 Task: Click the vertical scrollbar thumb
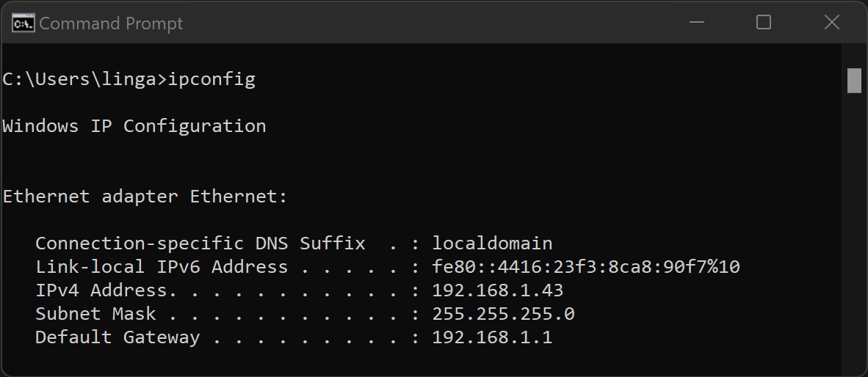tap(854, 81)
